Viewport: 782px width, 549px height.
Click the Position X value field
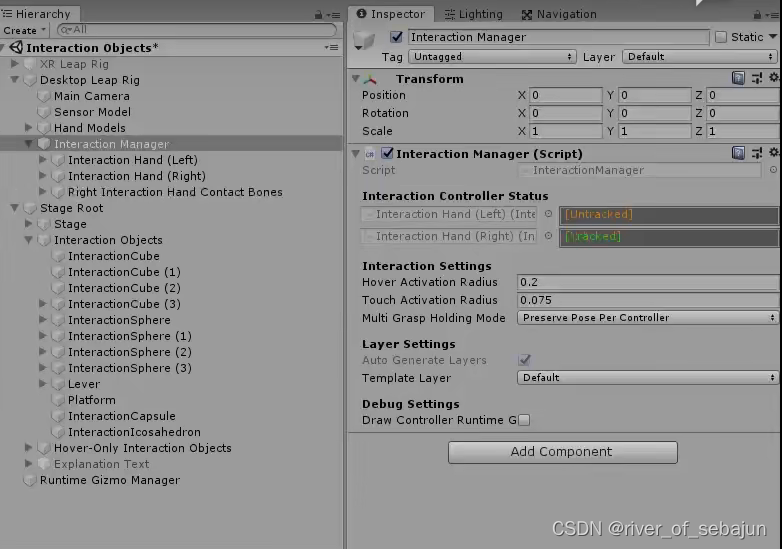click(x=566, y=95)
